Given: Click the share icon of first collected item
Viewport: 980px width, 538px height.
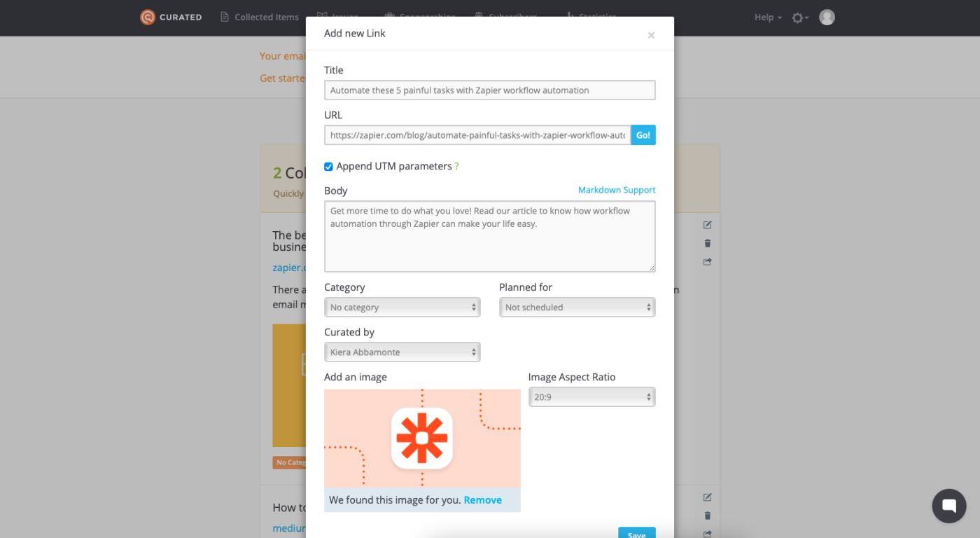Looking at the screenshot, I should point(708,262).
